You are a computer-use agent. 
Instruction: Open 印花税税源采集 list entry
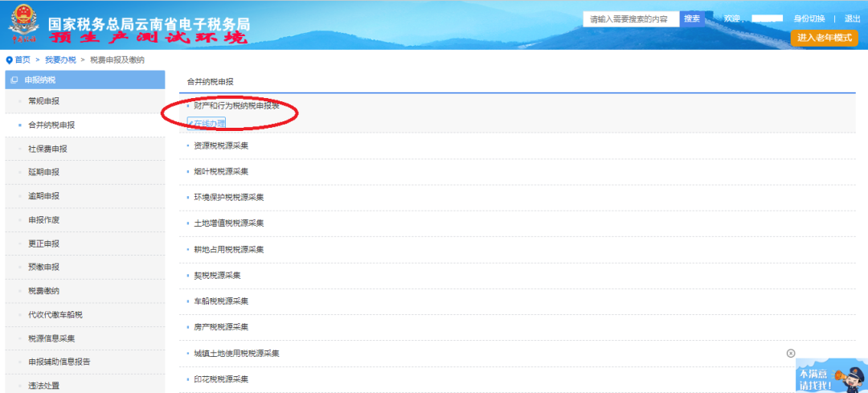tap(221, 379)
